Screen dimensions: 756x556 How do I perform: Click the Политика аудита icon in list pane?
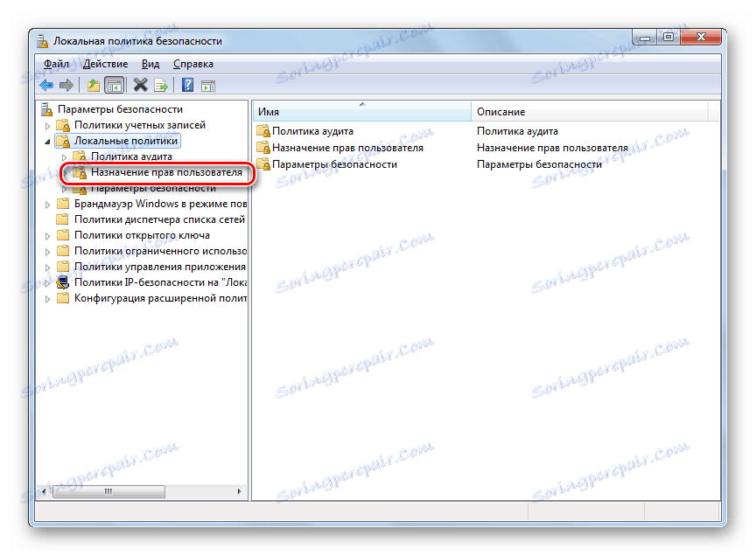click(x=262, y=131)
